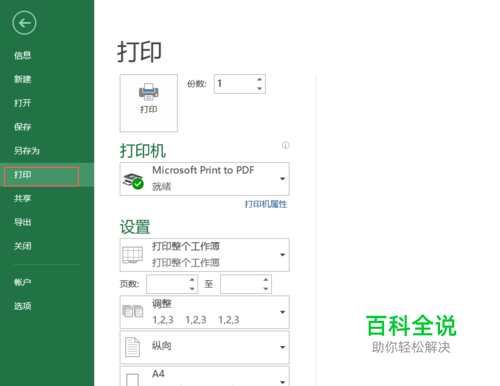Decrease copies with the down arrow
The image size is (500, 386).
click(260, 89)
